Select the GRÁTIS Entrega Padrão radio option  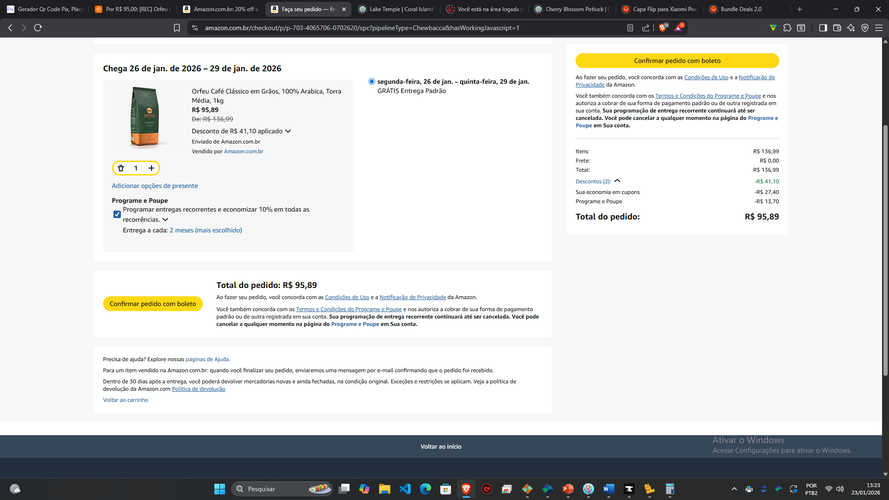pyautogui.click(x=371, y=82)
